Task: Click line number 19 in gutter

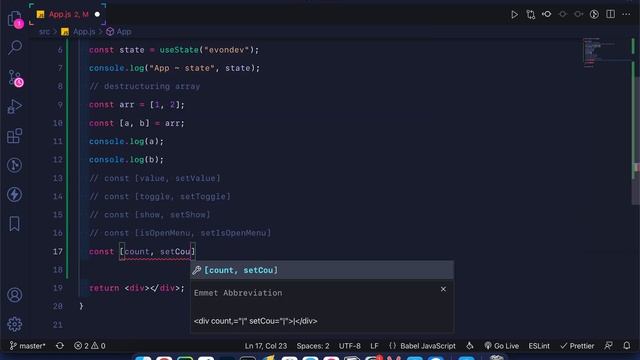Action: [58, 288]
